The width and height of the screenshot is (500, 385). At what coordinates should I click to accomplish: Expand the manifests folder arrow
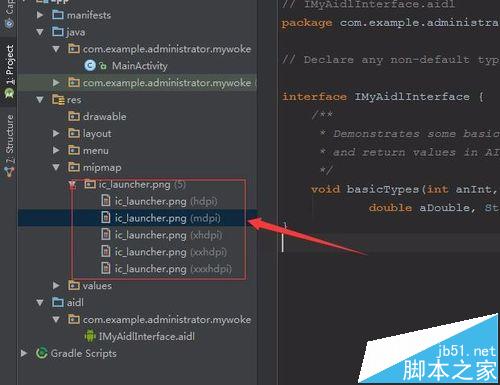point(40,15)
